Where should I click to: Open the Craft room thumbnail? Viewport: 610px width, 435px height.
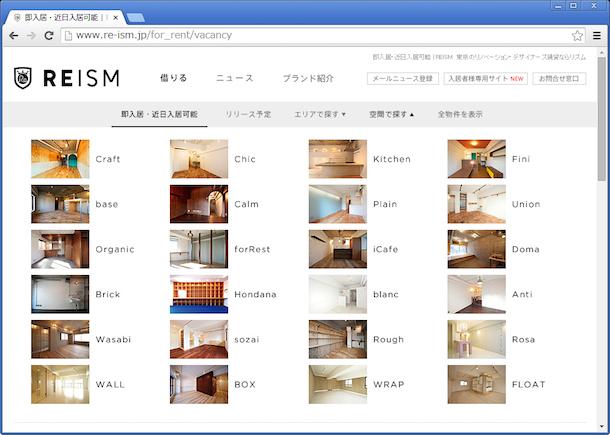[60, 159]
